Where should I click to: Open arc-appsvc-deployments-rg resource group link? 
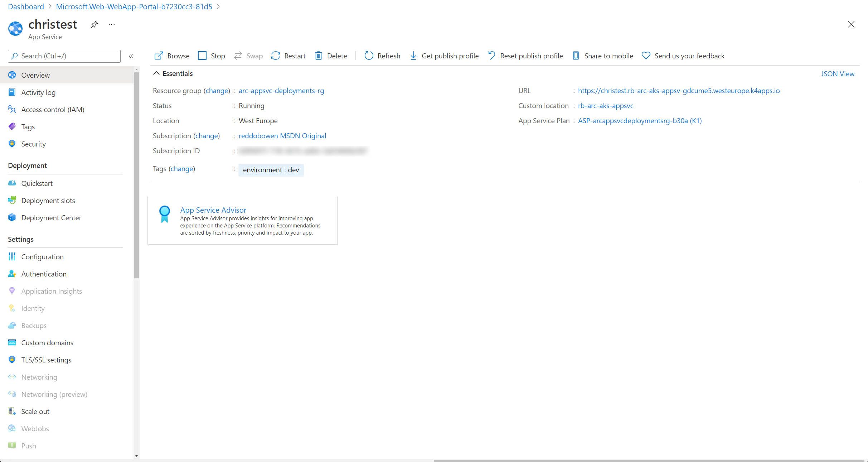pyautogui.click(x=281, y=90)
